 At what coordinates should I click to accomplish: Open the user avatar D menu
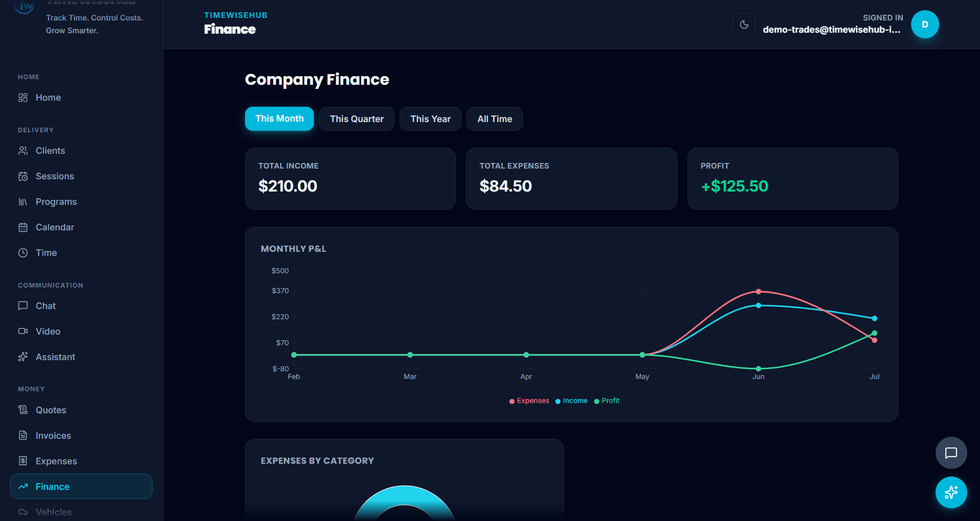[x=925, y=25]
